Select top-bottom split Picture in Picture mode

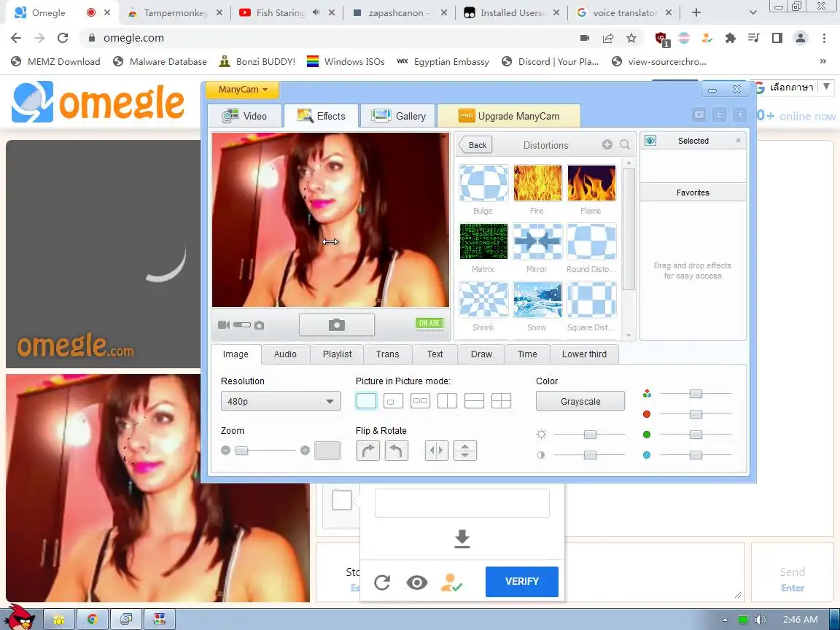coord(474,401)
